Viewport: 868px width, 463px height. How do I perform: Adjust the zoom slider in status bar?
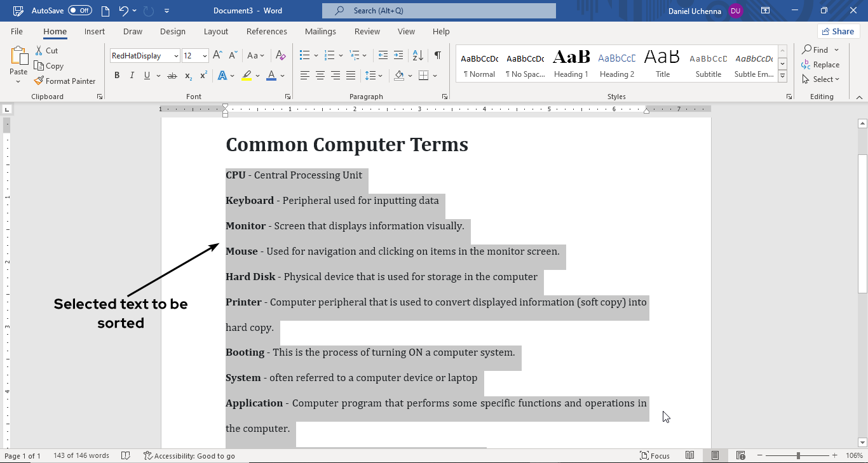[x=798, y=455]
